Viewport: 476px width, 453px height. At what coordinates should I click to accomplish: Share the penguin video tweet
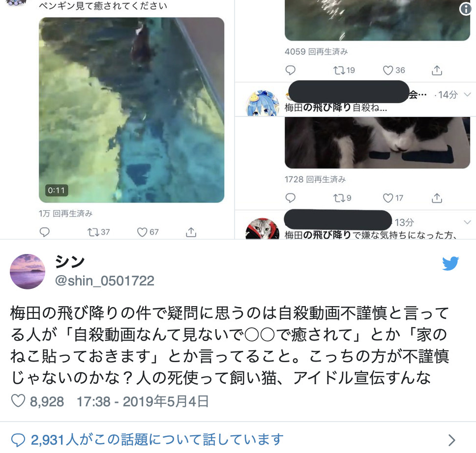click(x=191, y=232)
